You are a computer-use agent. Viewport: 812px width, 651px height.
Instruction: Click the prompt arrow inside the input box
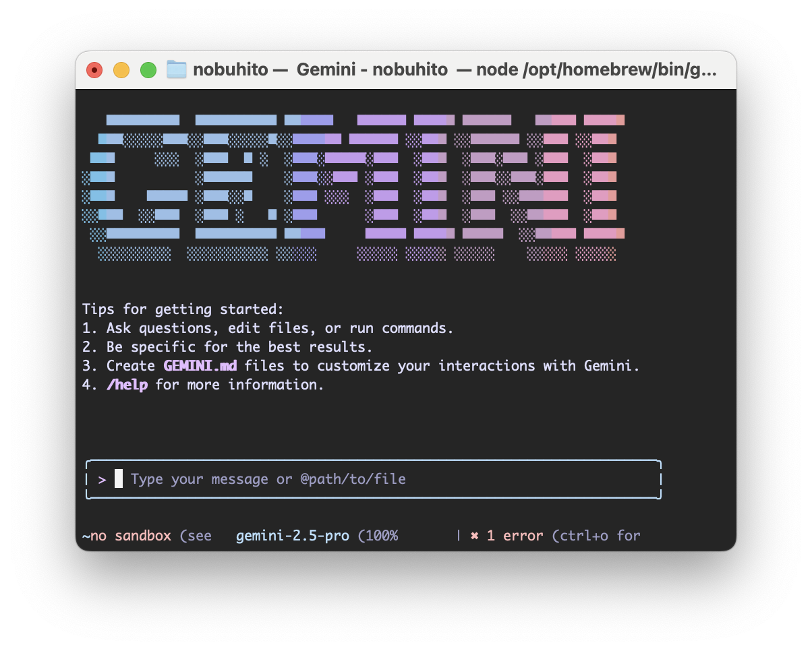(x=101, y=479)
